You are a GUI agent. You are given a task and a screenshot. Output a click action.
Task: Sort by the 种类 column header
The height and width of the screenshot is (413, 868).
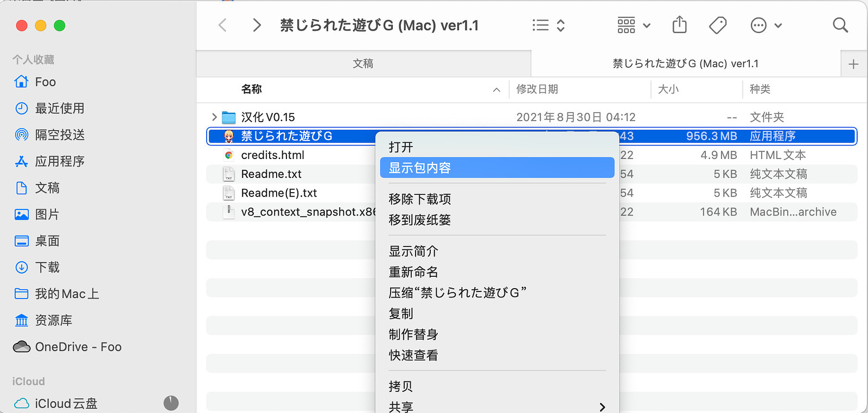pos(760,89)
